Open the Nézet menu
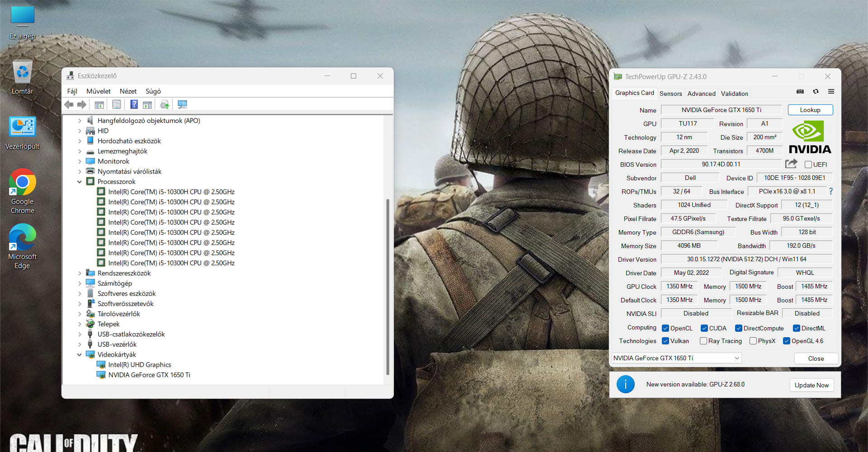868x452 pixels. [128, 91]
